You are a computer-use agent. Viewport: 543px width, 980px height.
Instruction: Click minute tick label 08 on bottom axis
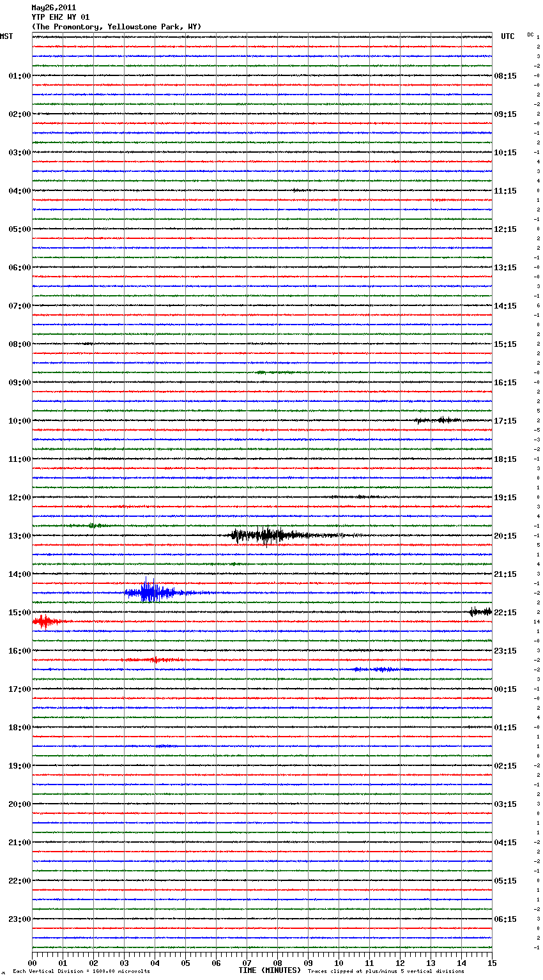[x=277, y=963]
